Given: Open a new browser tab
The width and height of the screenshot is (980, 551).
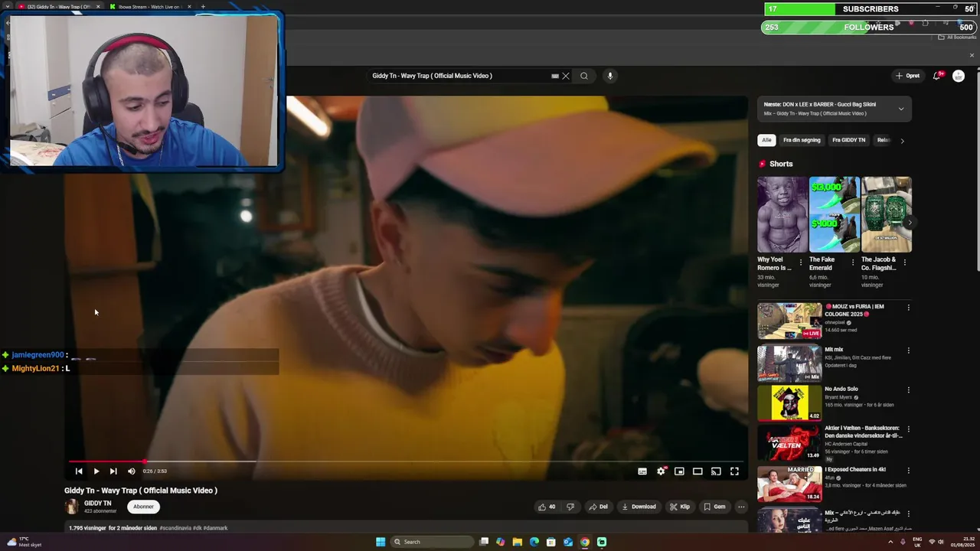Looking at the screenshot, I should coord(203,7).
